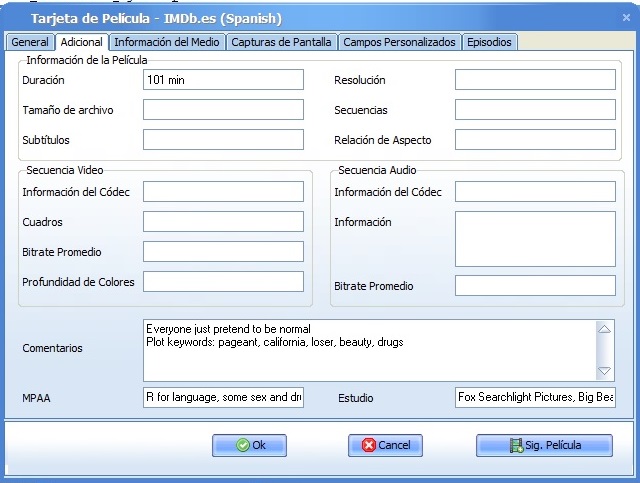Screen dimensions: 640x483
Task: Focus the Tamaño de archivo field
Action: tap(223, 110)
